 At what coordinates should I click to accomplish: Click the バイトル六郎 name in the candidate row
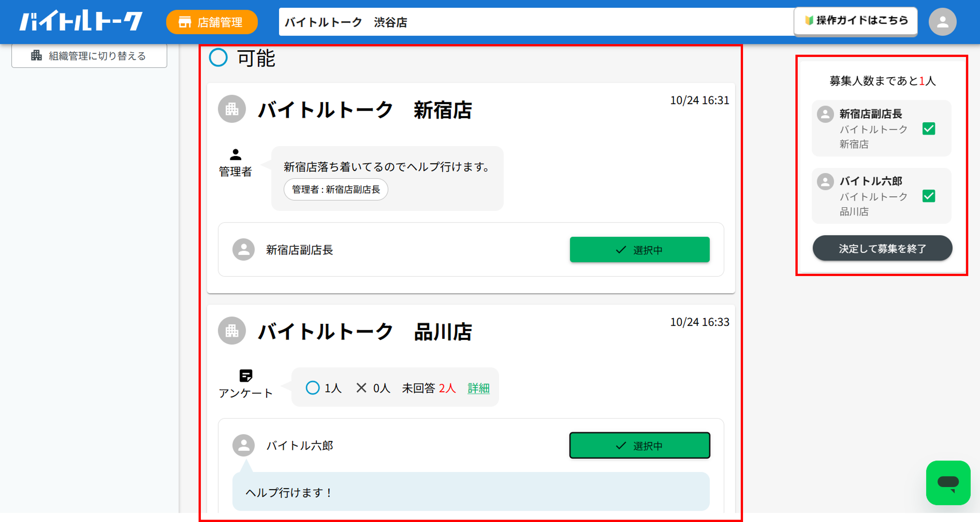pos(299,446)
